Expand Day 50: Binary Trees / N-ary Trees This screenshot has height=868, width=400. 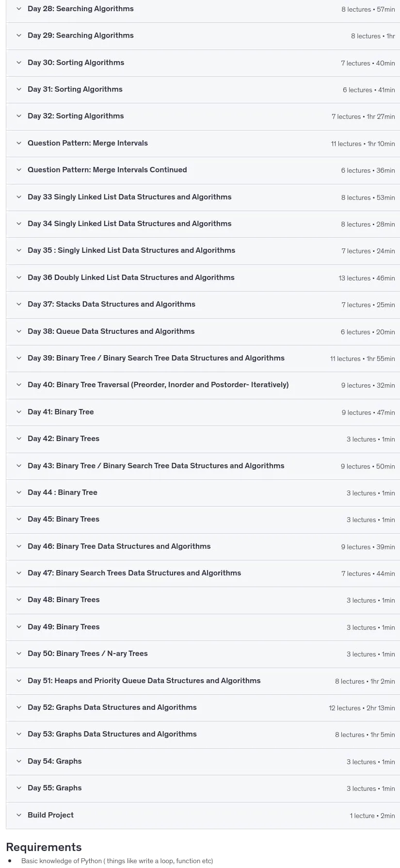(203, 654)
